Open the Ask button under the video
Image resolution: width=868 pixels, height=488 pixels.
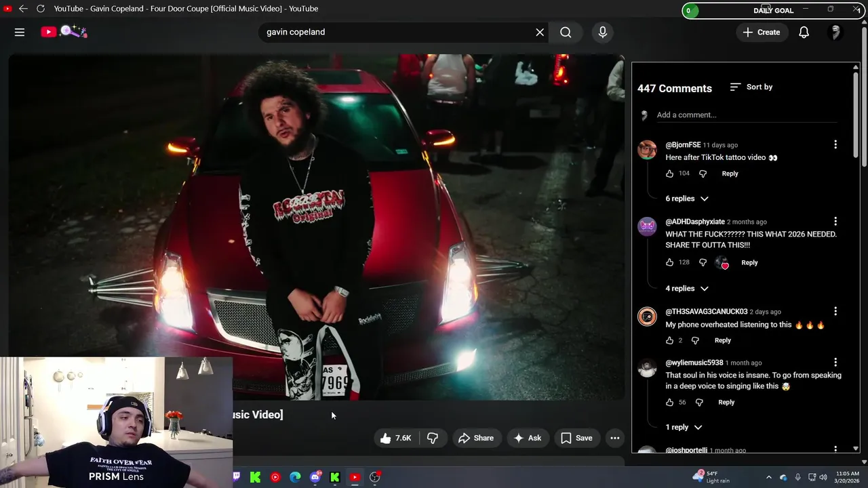coord(528,438)
